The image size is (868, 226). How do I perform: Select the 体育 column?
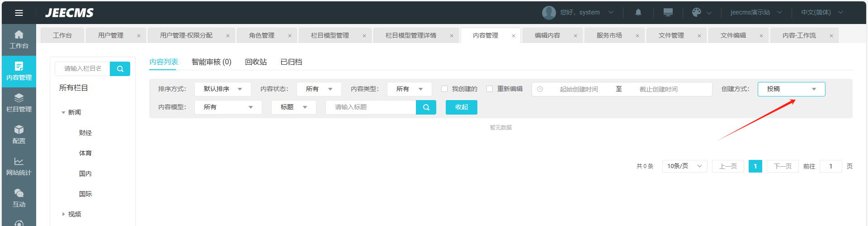tap(85, 153)
